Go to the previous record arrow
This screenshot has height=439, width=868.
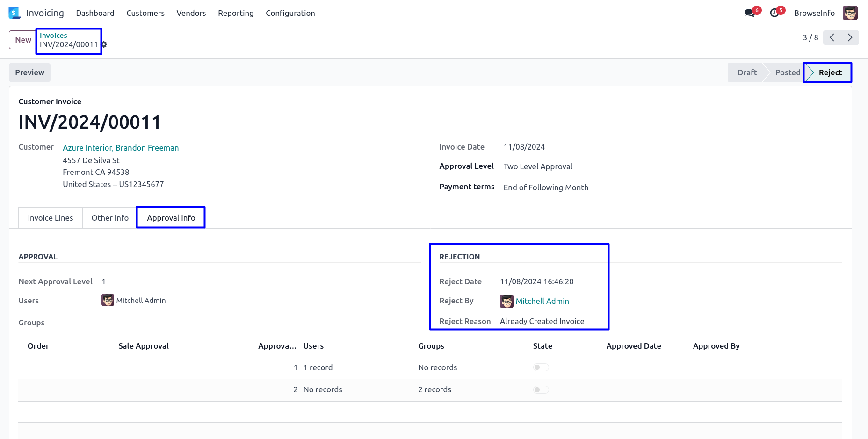pos(832,37)
